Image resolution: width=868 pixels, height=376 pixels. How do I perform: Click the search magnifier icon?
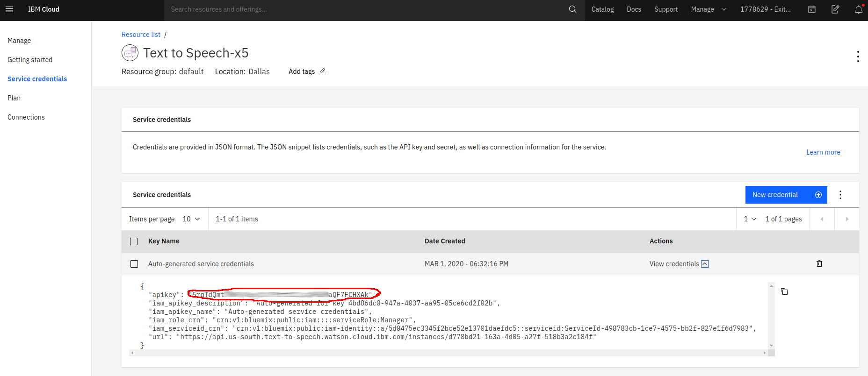pyautogui.click(x=572, y=9)
